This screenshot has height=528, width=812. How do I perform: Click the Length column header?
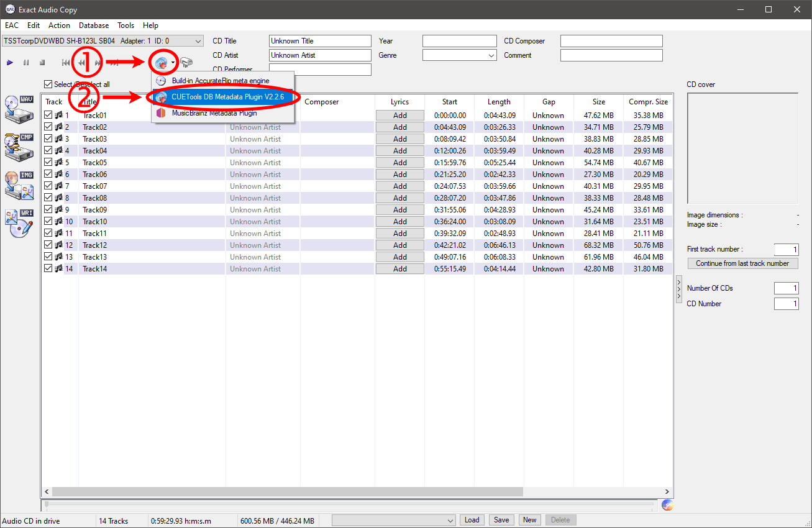[499, 102]
